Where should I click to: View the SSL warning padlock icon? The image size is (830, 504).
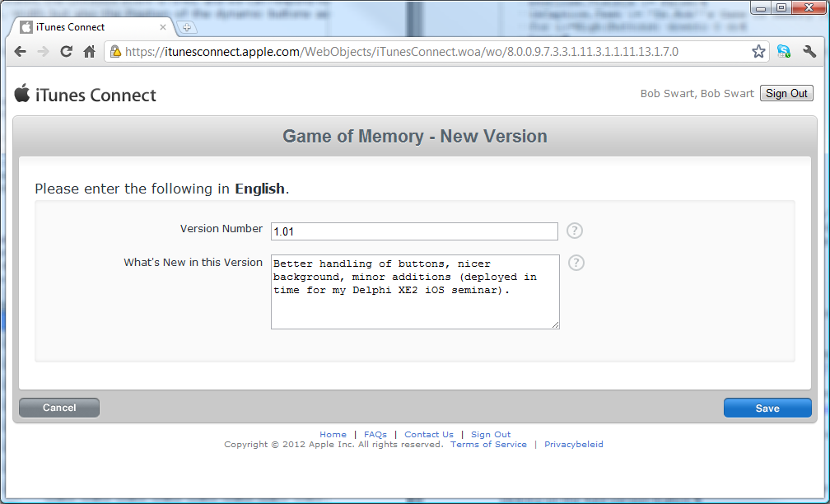[x=115, y=51]
